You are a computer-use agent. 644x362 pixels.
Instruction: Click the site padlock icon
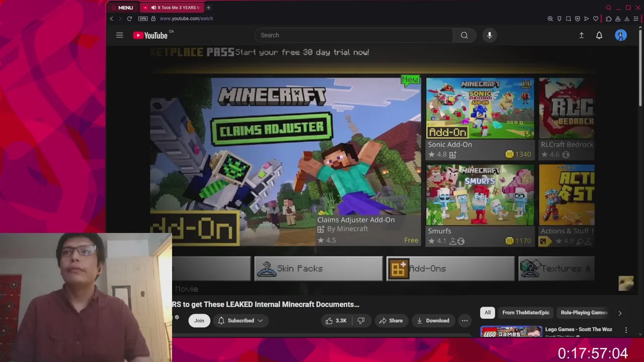point(153,19)
